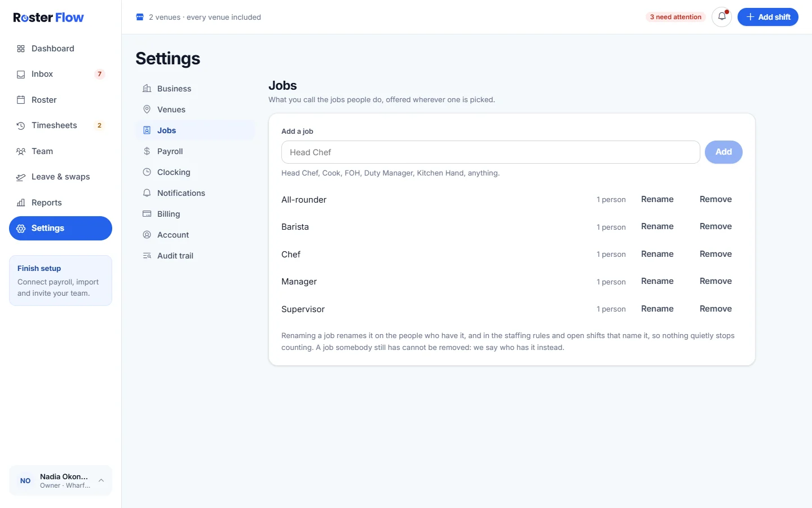Rename the Barista job
The image size is (812, 508).
657,226
